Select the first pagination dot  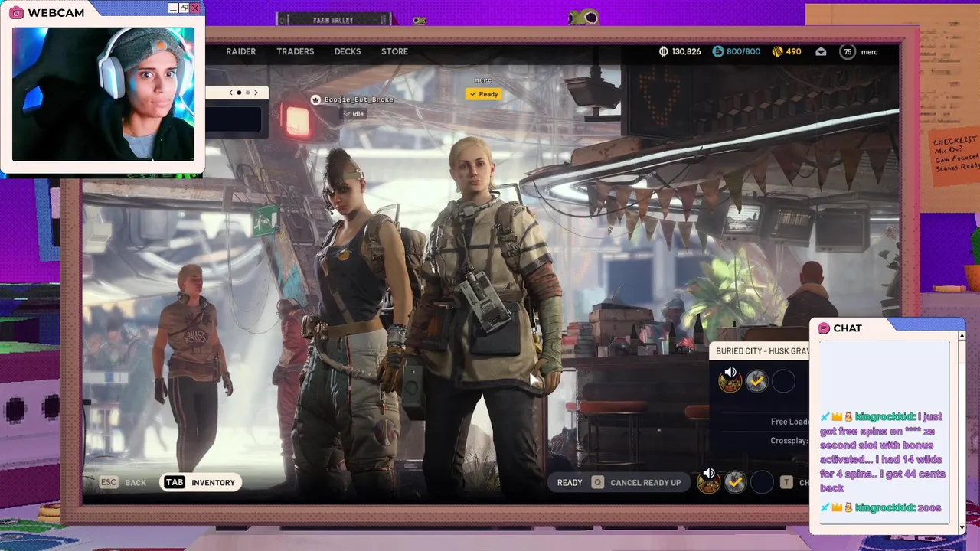(239, 93)
